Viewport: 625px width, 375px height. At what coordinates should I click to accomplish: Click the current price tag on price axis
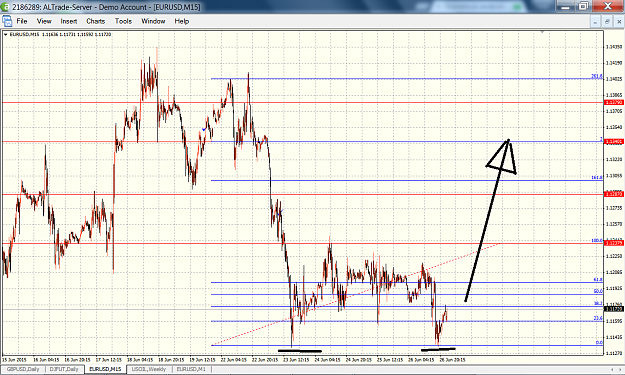point(614,309)
